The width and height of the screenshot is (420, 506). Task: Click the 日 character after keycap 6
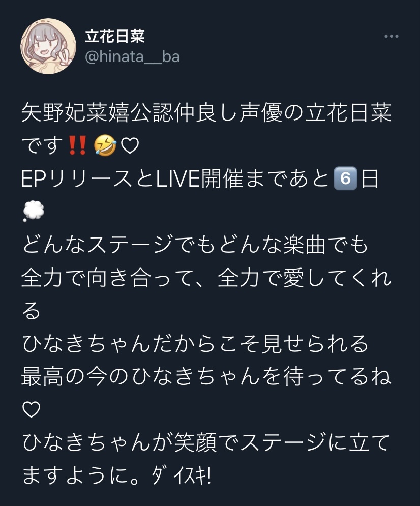click(x=370, y=178)
